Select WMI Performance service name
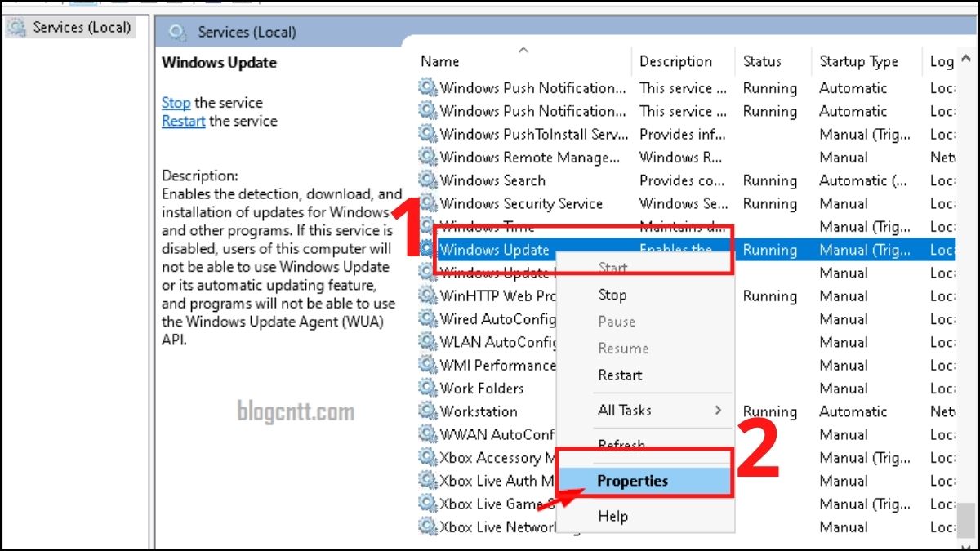This screenshot has width=980, height=551. 497,365
